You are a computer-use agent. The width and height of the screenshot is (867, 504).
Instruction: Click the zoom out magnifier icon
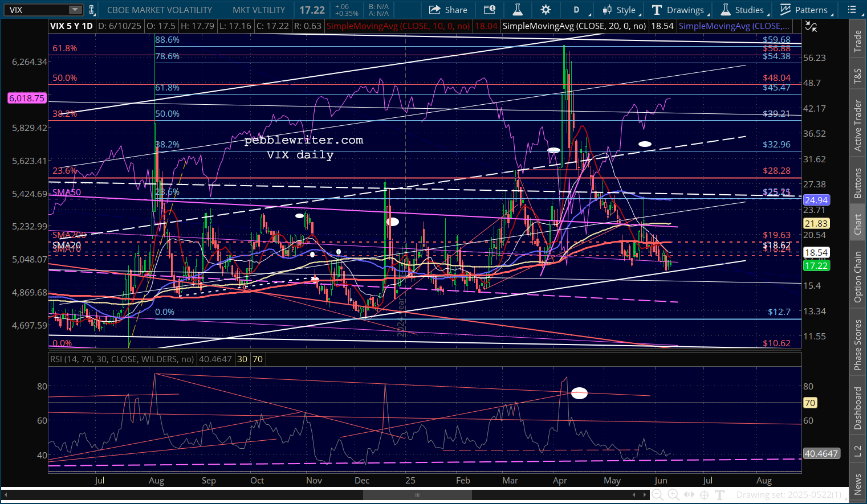pos(658,494)
